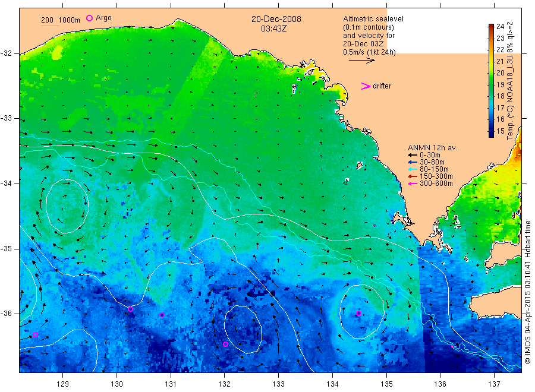535x392 pixels.
Task: Click the '137' longitude axis label
Action: point(495,384)
